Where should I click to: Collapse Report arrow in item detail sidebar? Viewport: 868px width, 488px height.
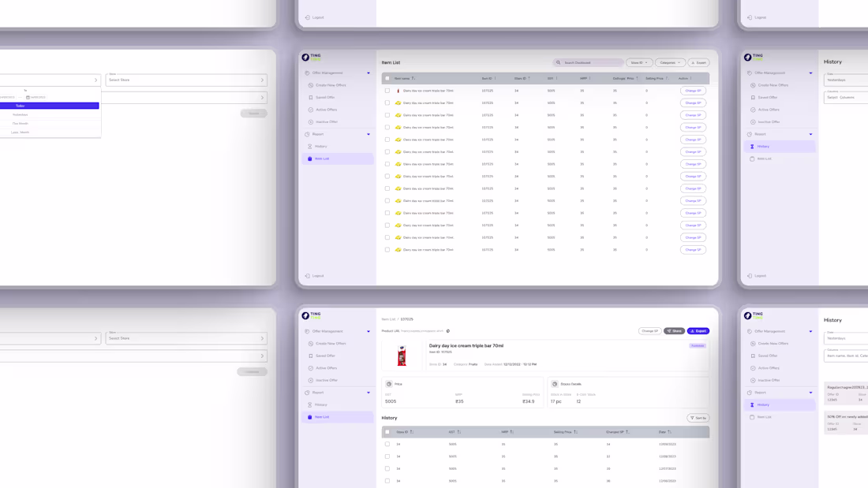point(369,393)
